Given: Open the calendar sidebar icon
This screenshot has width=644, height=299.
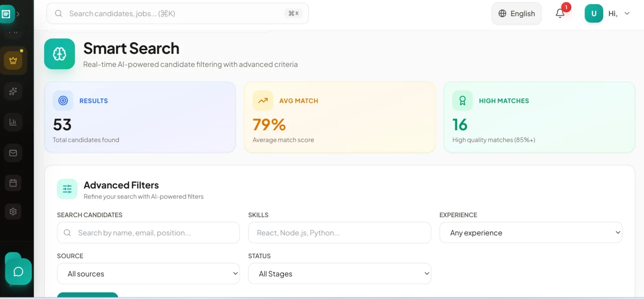Looking at the screenshot, I should click(x=13, y=183).
